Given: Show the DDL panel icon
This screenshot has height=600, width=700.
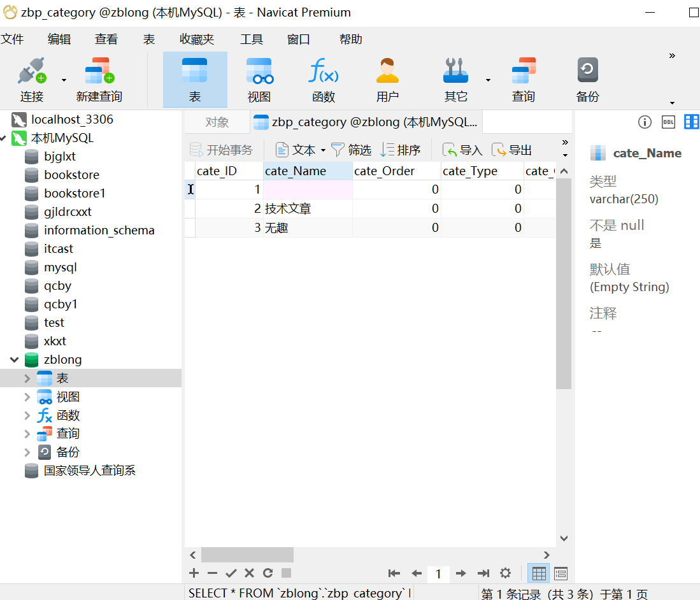Looking at the screenshot, I should pyautogui.click(x=668, y=122).
